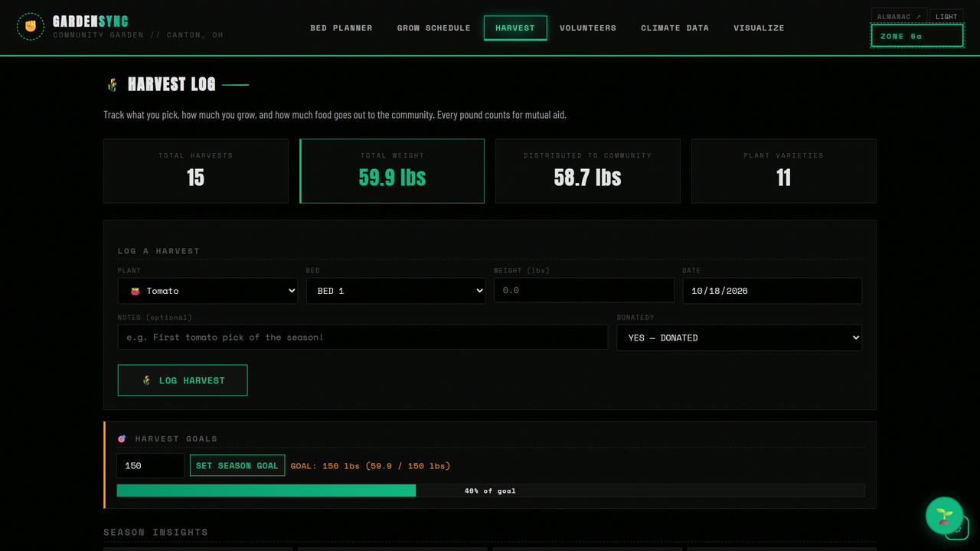Click the GardenSync fist logo icon
The width and height of the screenshot is (980, 551).
[31, 27]
